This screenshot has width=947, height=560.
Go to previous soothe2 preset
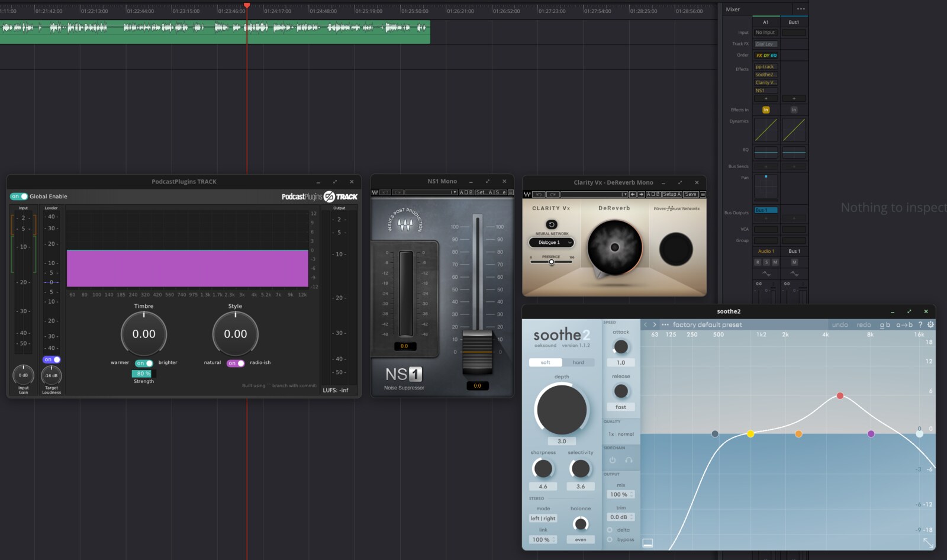click(646, 324)
